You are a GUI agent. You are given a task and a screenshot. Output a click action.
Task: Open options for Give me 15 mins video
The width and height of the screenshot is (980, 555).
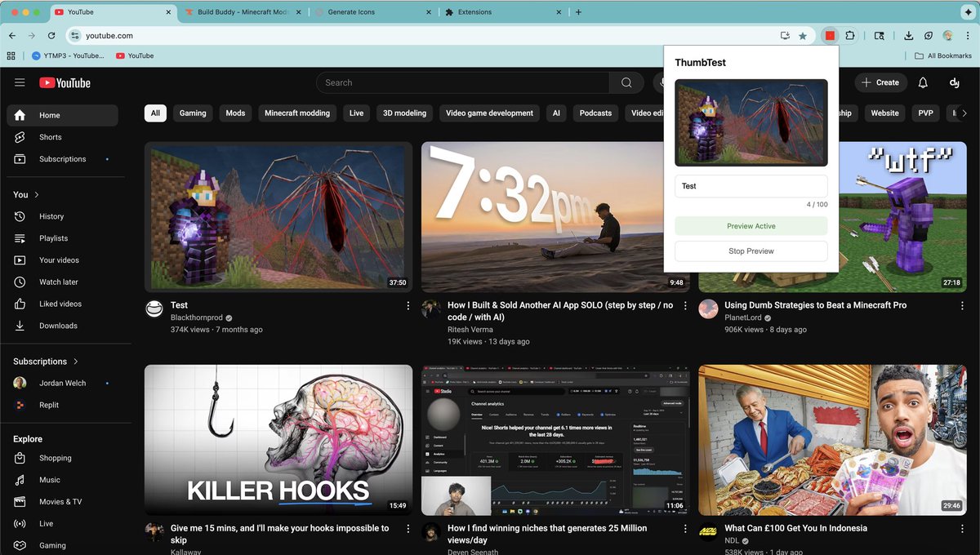(x=408, y=528)
